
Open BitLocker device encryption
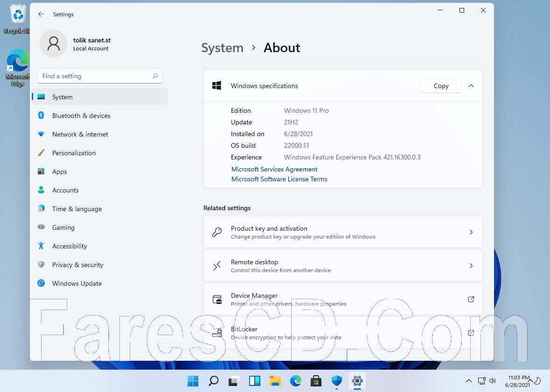(343, 333)
